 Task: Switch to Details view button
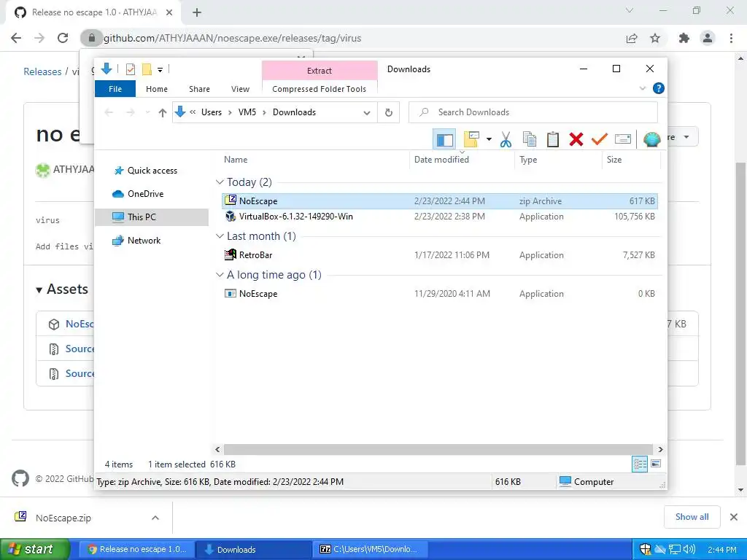(x=640, y=464)
